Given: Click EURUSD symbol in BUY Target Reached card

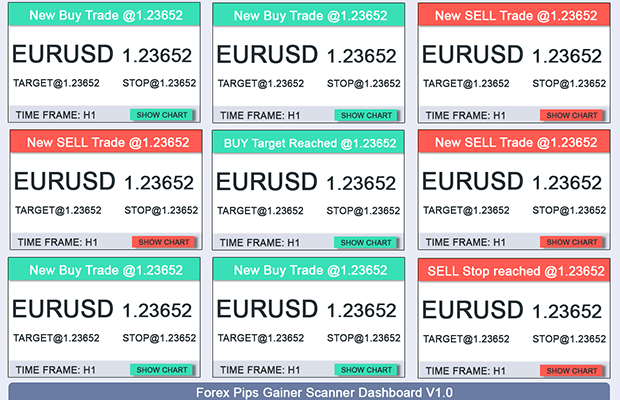Looking at the screenshot, I should point(263,182).
